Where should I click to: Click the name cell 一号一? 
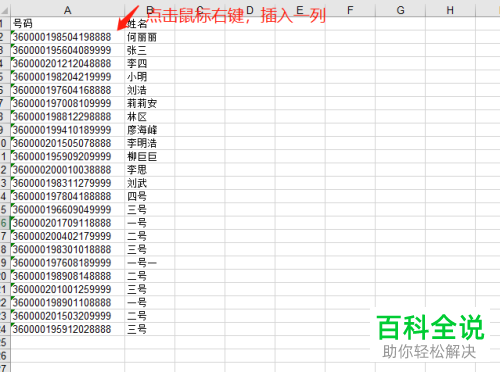pyautogui.click(x=150, y=263)
